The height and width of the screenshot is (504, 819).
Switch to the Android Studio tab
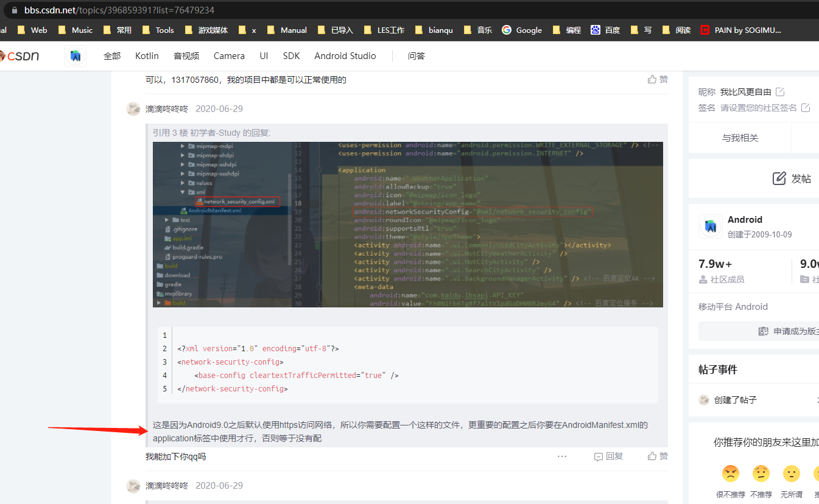pyautogui.click(x=345, y=55)
